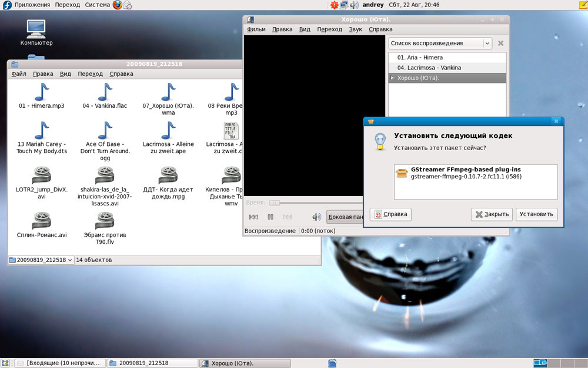Select the 04 - Vankina.flac file icon

coord(105,92)
